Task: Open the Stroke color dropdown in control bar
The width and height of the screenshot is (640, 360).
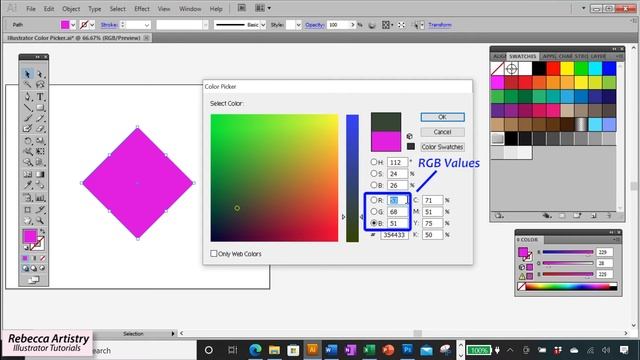Action: pyautogui.click(x=92, y=25)
